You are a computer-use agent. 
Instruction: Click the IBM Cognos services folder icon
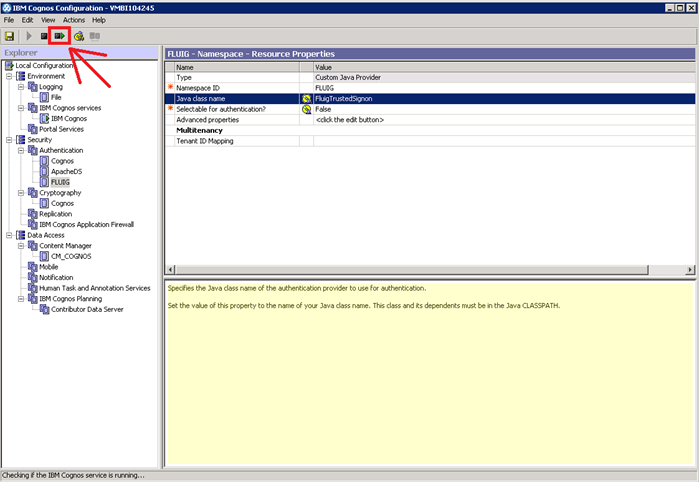(33, 108)
